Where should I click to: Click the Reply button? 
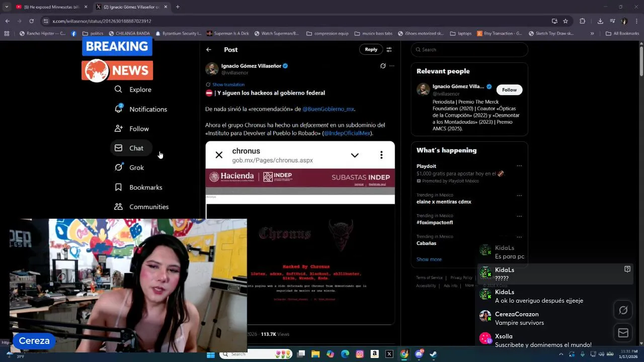[371, 49]
